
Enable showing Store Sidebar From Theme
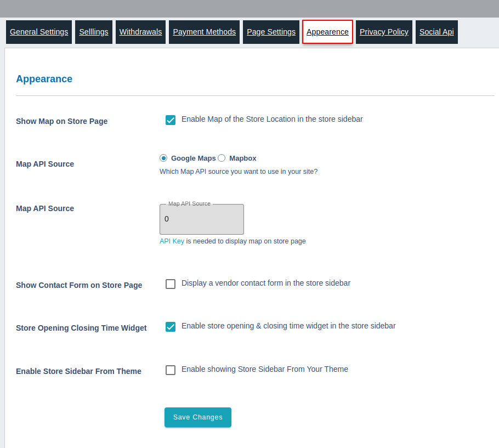click(171, 370)
